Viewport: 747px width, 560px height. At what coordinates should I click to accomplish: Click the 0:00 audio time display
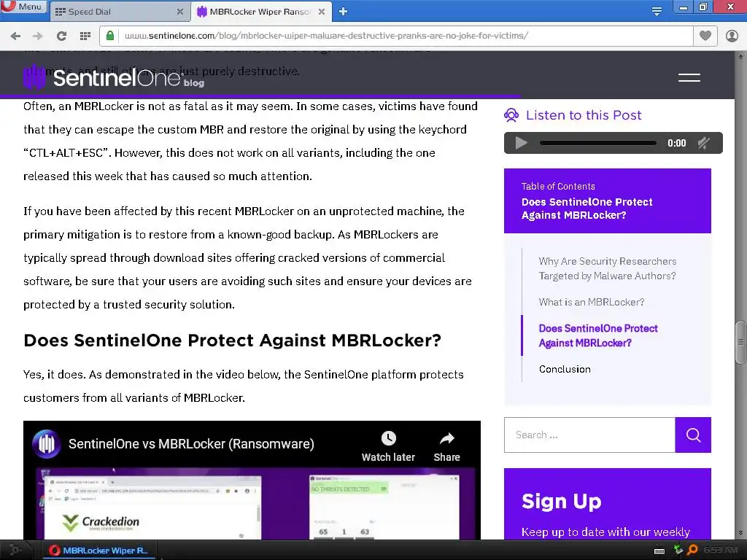click(676, 143)
